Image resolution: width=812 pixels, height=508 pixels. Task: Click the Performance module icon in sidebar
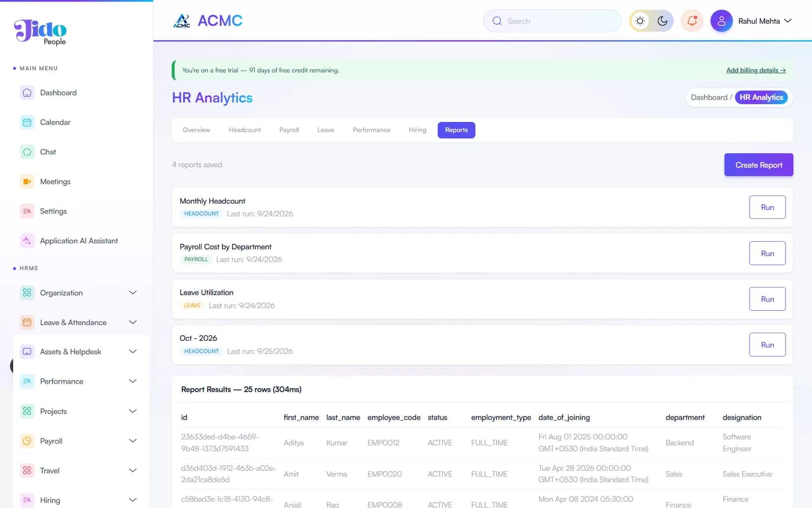27,382
